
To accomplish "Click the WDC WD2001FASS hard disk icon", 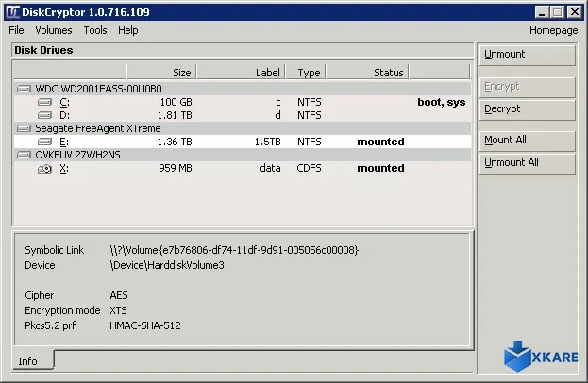I will coord(24,89).
